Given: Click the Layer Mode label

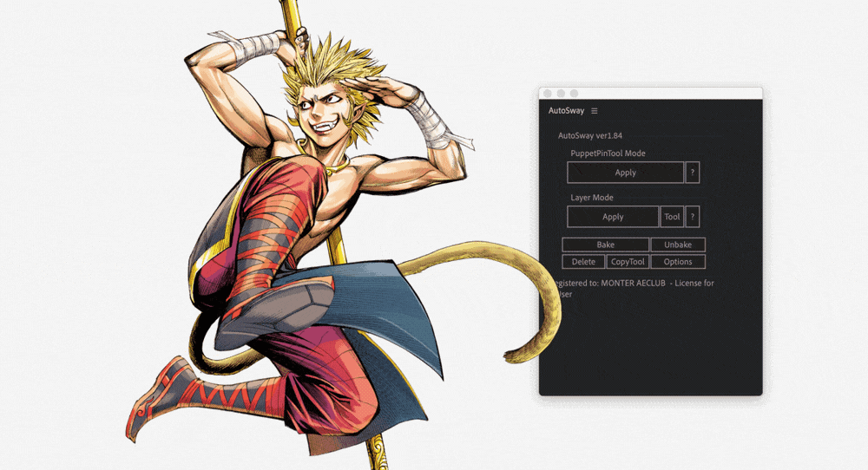Looking at the screenshot, I should pyautogui.click(x=592, y=198).
